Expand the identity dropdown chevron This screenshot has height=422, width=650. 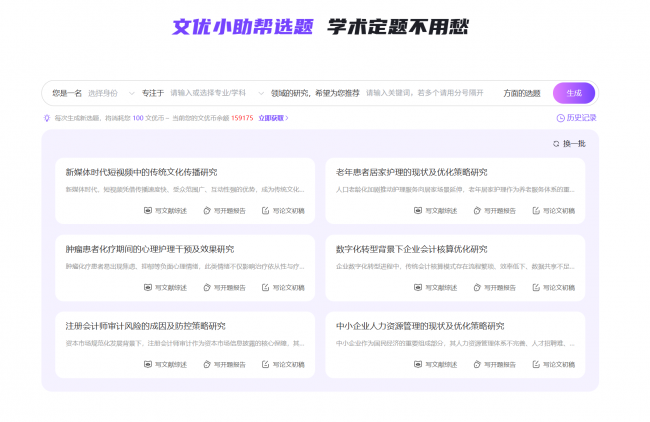(131, 93)
